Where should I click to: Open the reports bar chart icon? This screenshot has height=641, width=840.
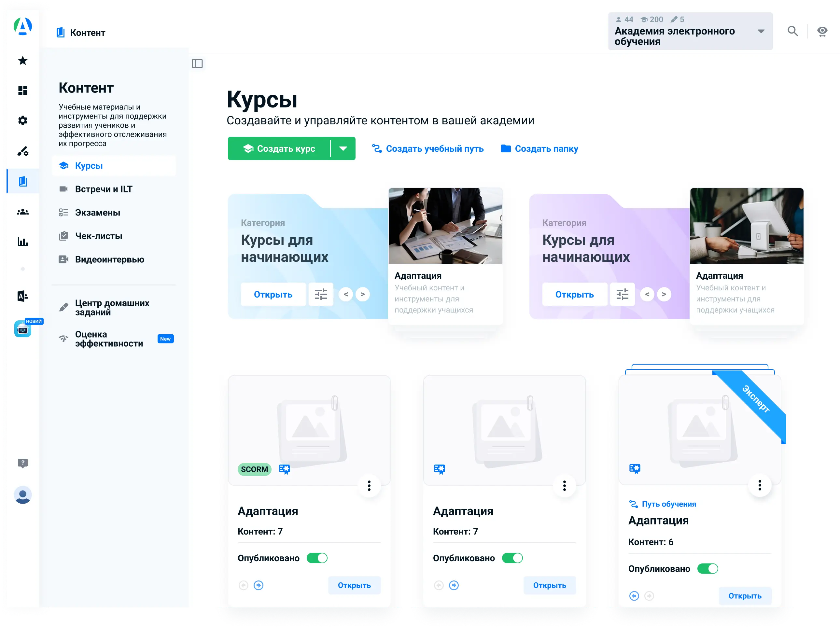(x=23, y=242)
